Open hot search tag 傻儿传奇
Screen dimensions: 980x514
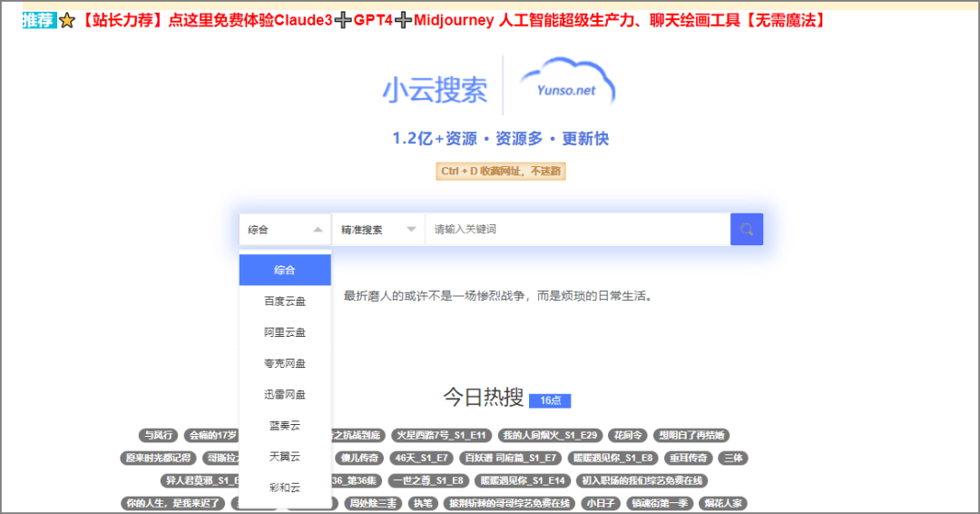coord(359,458)
